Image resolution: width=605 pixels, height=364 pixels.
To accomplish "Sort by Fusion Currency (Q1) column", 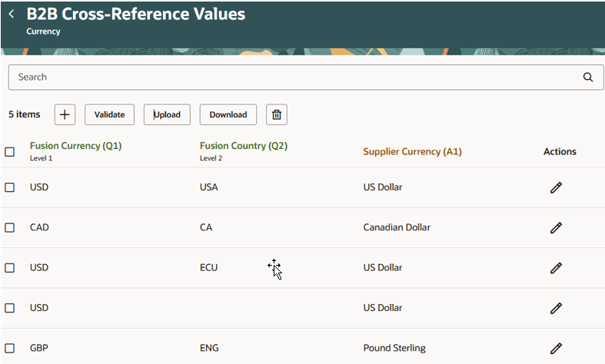I will pyautogui.click(x=75, y=146).
